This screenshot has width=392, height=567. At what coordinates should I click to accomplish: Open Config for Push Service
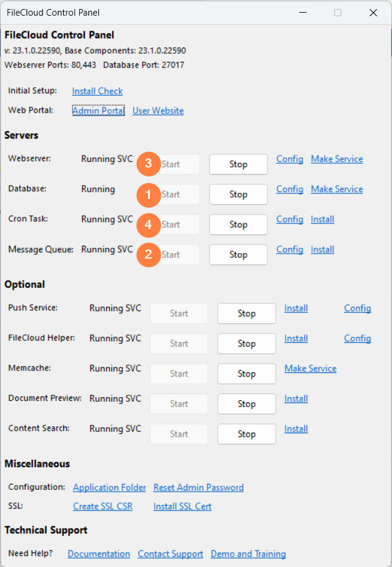tap(357, 309)
